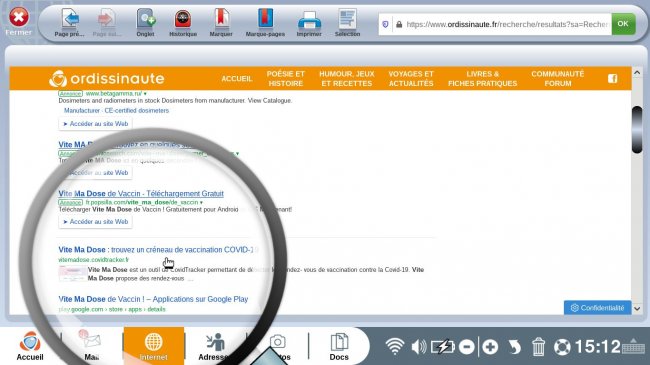Open the Internet app in the dock
Viewport: 650px width, 365px height.
pyautogui.click(x=153, y=346)
